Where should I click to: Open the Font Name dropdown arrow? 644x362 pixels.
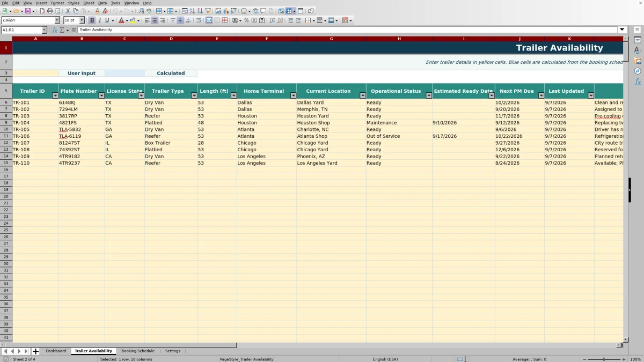click(x=57, y=20)
